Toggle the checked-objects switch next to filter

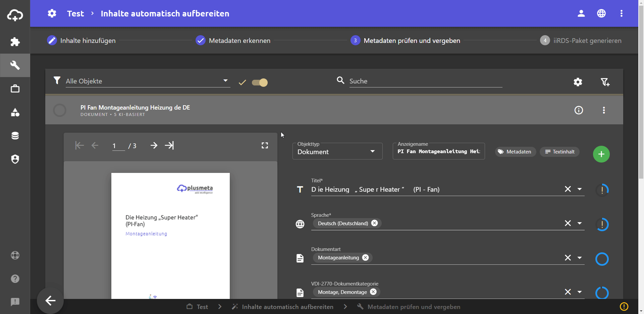[x=260, y=82]
